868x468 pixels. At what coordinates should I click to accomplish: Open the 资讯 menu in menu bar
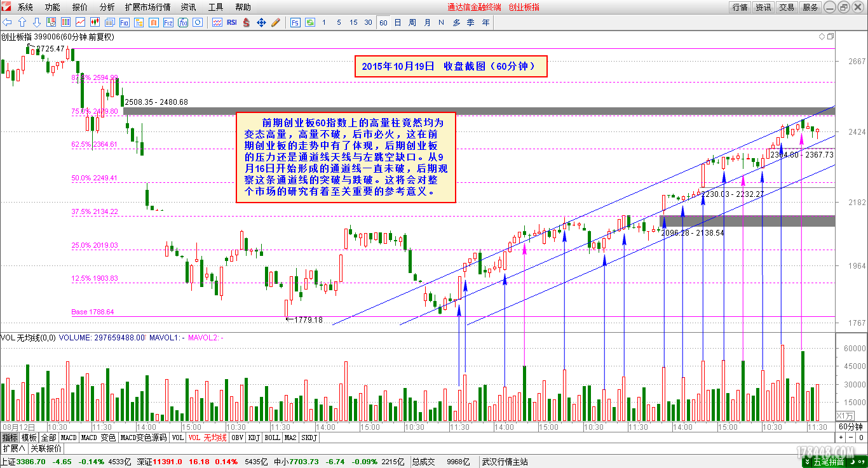189,7
